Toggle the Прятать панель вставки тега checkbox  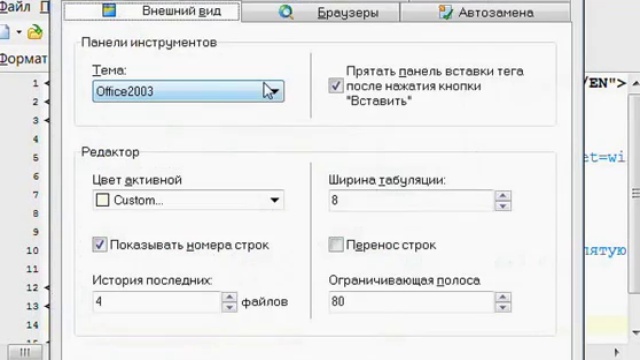336,86
